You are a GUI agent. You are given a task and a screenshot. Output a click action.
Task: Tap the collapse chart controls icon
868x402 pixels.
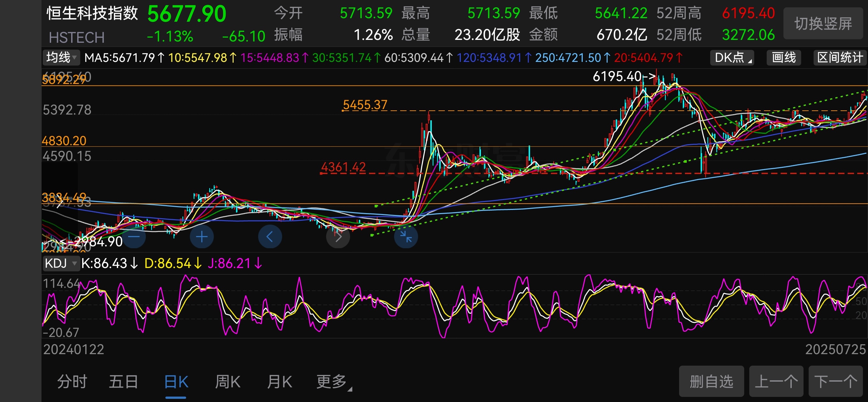click(406, 236)
